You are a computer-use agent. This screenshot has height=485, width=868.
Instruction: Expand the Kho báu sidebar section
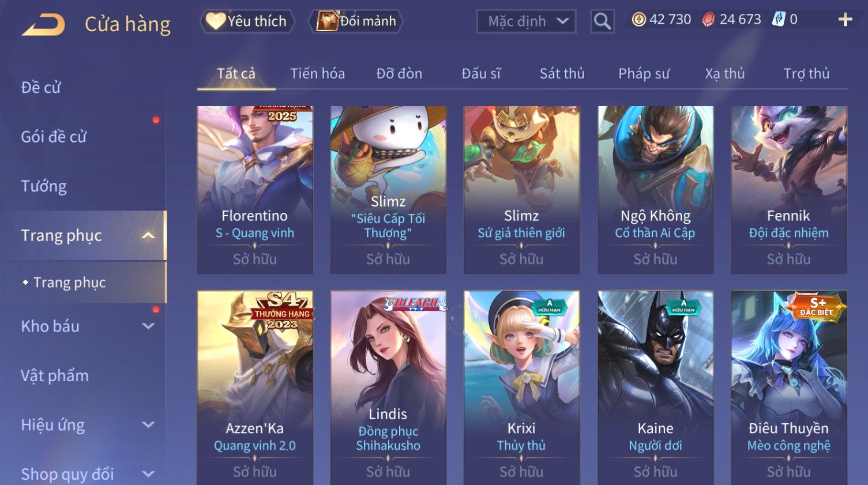[x=148, y=326]
